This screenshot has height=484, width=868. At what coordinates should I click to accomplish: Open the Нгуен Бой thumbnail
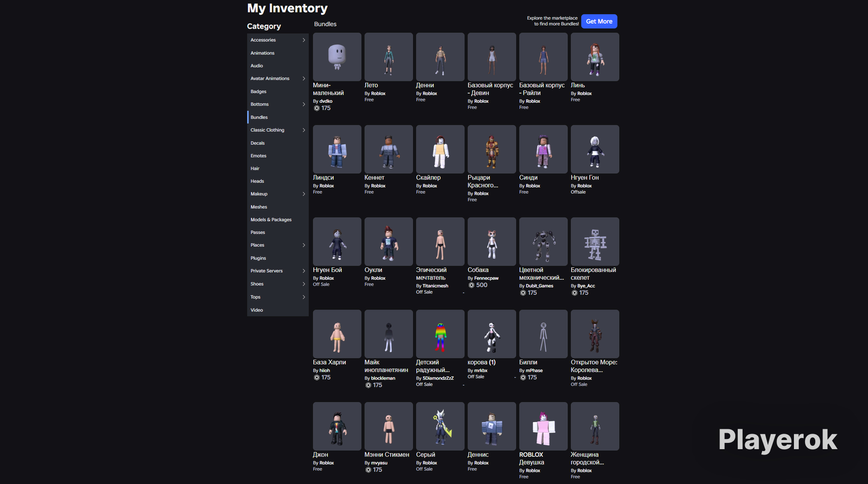pyautogui.click(x=337, y=242)
